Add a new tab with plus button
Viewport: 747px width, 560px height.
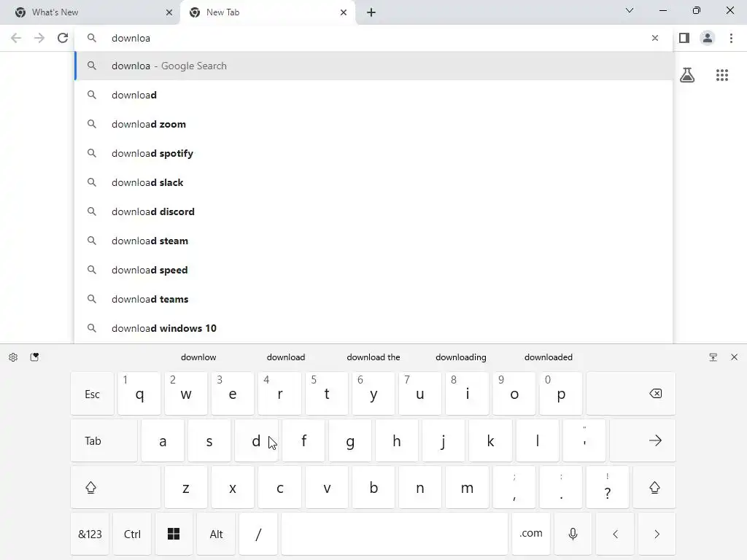[371, 12]
